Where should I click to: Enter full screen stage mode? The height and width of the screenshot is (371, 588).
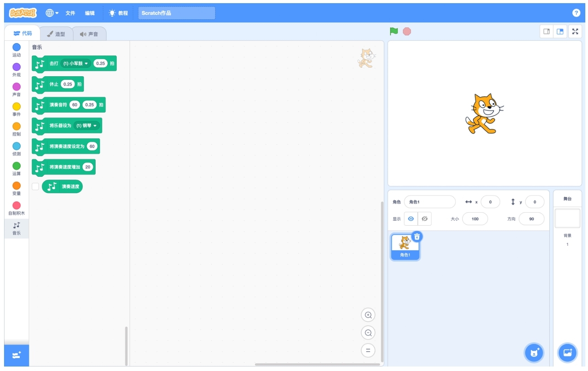575,31
